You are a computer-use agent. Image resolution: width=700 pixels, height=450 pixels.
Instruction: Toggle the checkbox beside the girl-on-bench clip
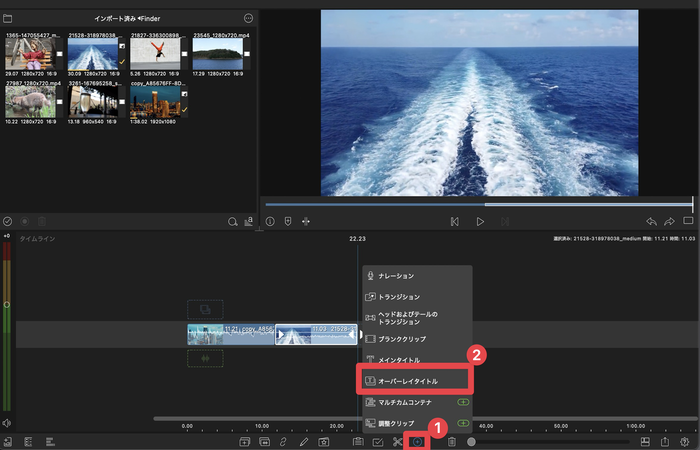pyautogui.click(x=57, y=53)
